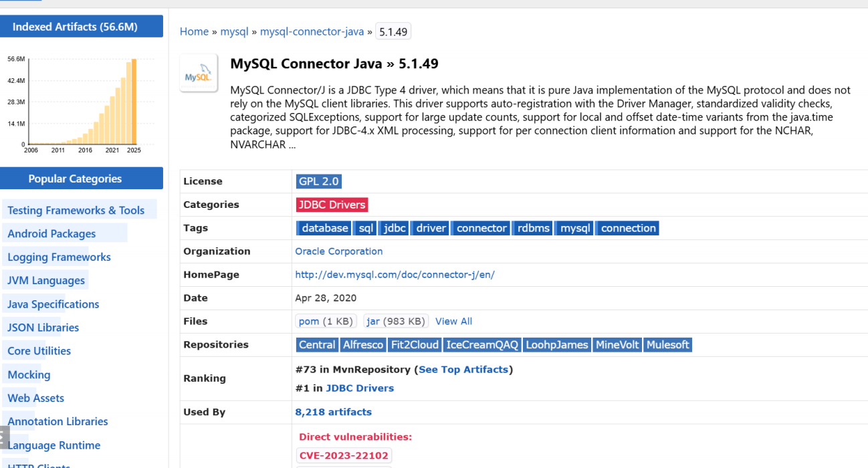This screenshot has width=868, height=468.
Task: Open the JDBC Drivers ranking link
Action: coord(360,388)
